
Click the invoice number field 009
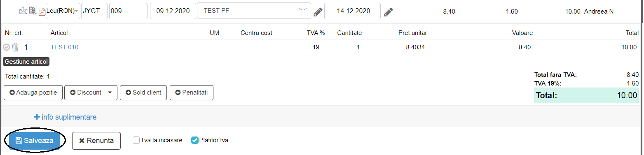point(129,11)
